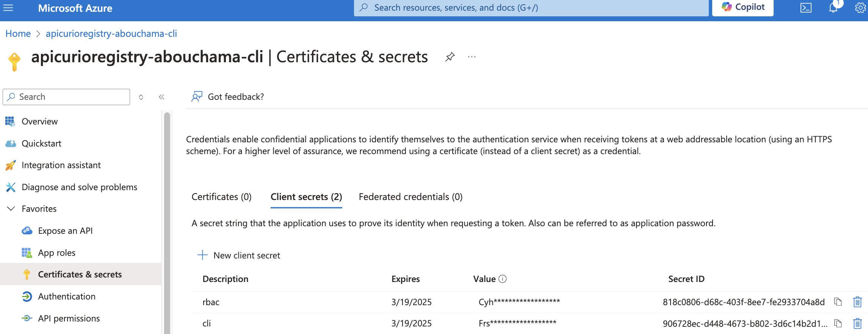Click the Authentication arrow icon
868x334 pixels.
pos(27,296)
